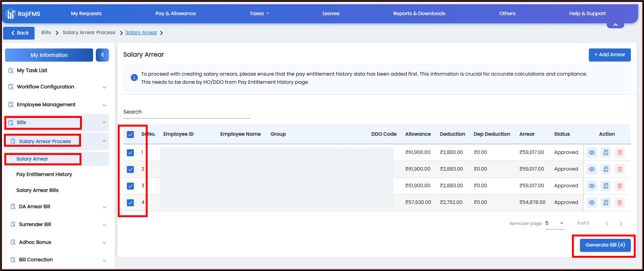Open bill document icon in row 4
This screenshot has width=644, height=271.
tap(606, 202)
